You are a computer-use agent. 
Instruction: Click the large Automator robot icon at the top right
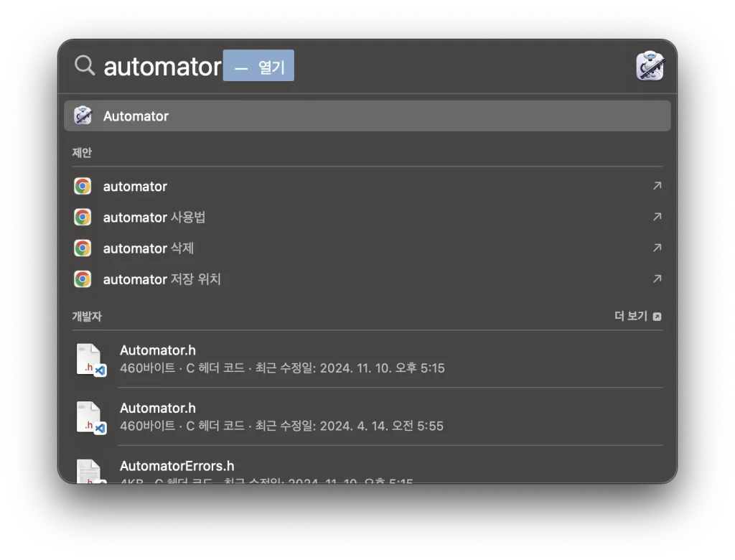point(650,65)
